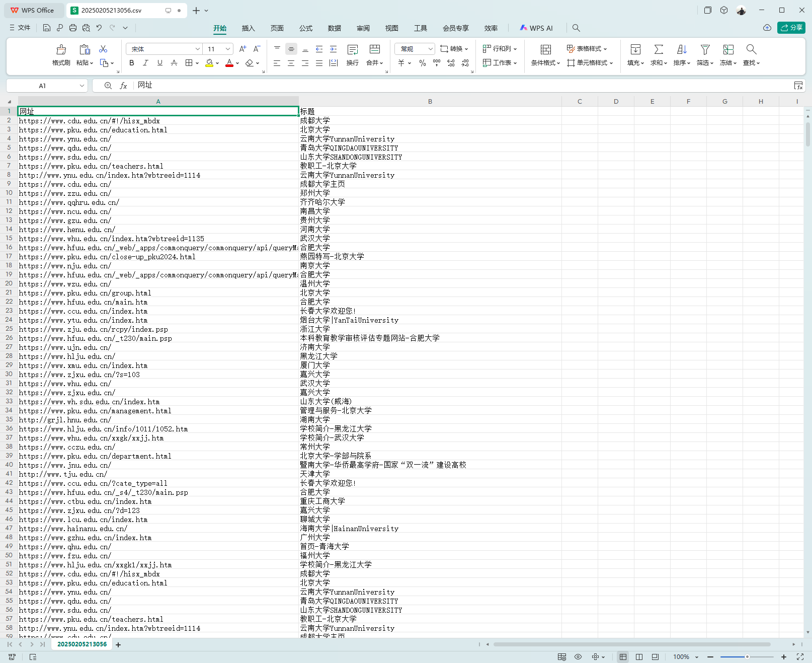Click the zoom slider handle in status bar
Screen dimensions: 812x663
(747, 657)
